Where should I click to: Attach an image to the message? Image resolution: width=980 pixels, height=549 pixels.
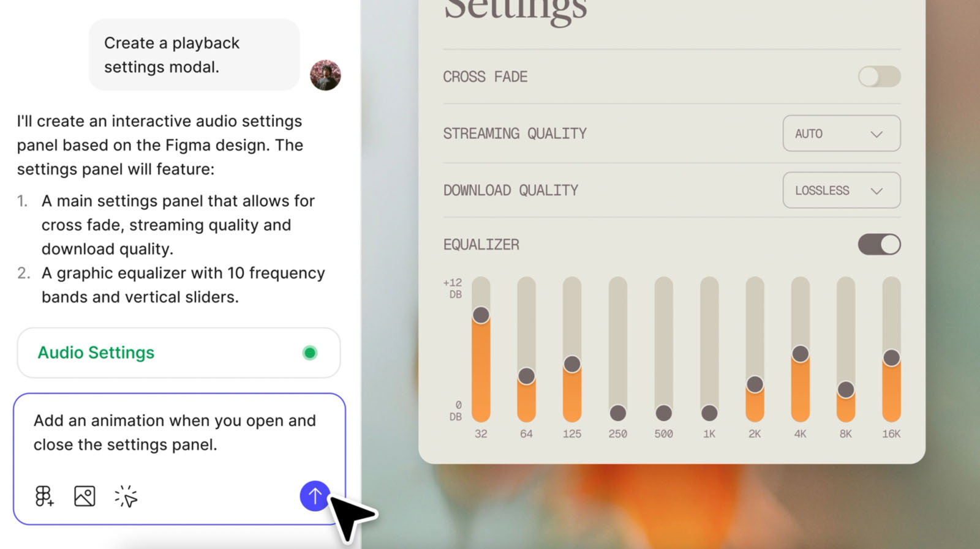(85, 496)
